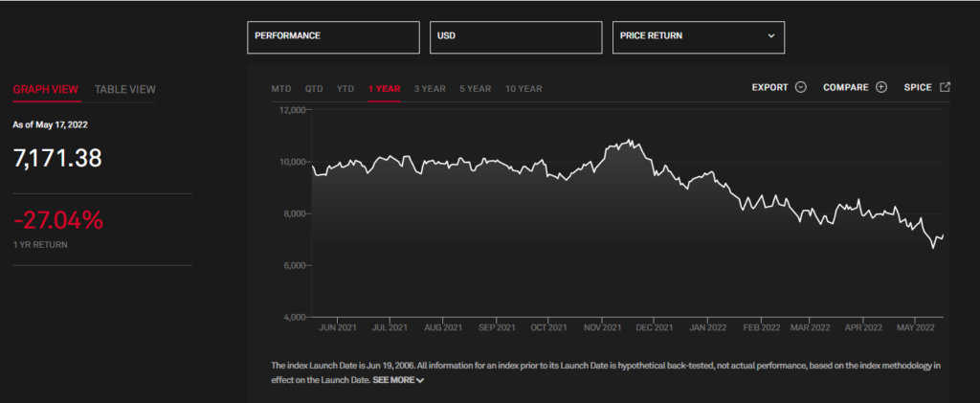Select the YTD time range
The height and width of the screenshot is (403, 980).
345,89
